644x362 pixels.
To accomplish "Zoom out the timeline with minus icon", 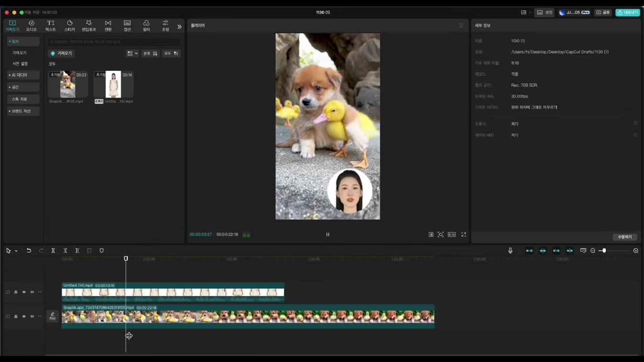I will click(x=593, y=251).
